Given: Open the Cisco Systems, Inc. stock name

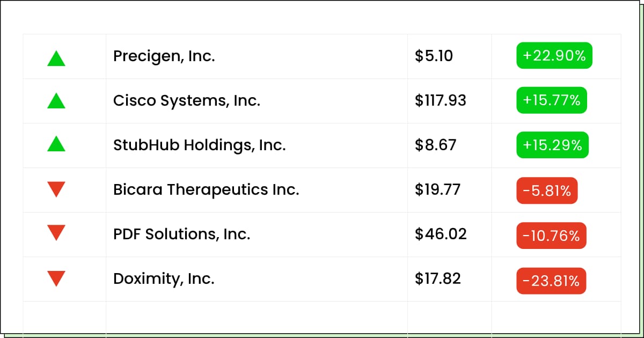Looking at the screenshot, I should 187,101.
